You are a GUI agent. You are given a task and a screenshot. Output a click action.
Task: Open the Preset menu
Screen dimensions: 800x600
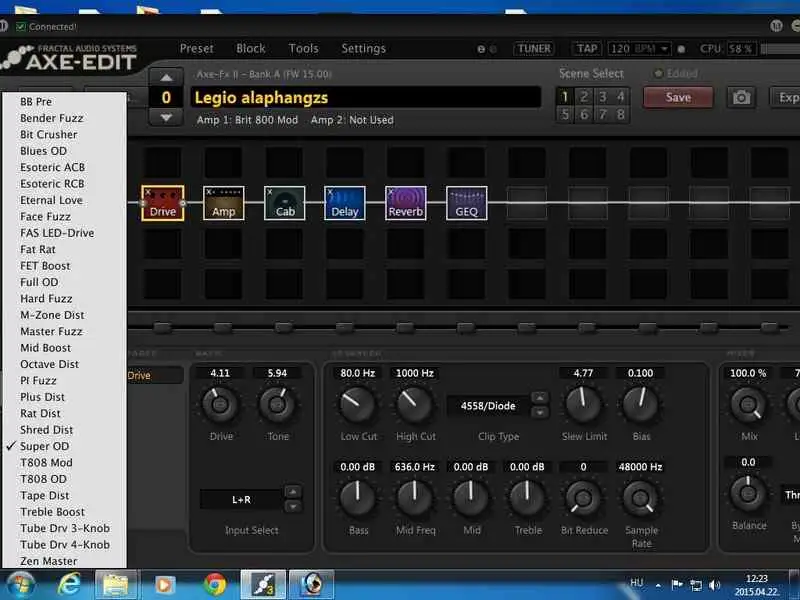click(x=196, y=48)
